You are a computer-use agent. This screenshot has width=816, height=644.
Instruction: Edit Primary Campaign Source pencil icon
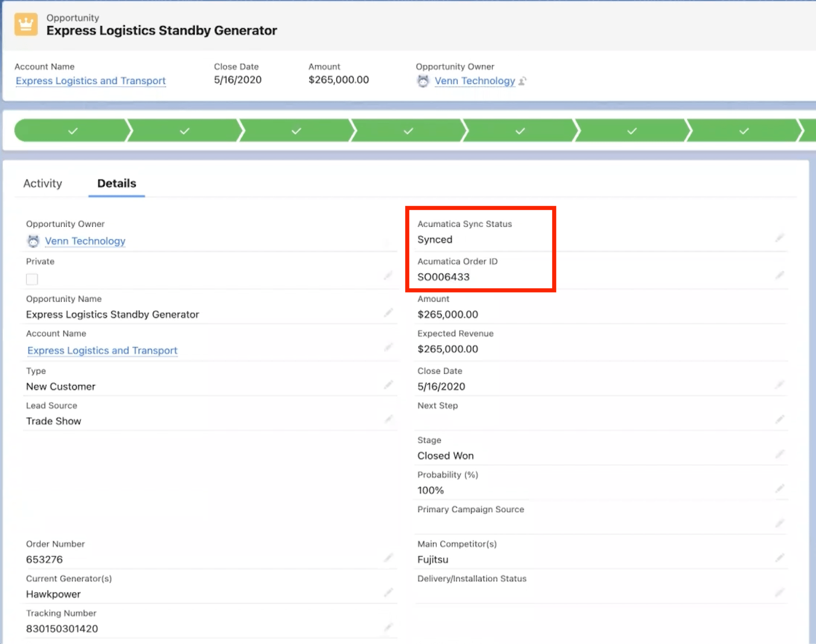(780, 523)
